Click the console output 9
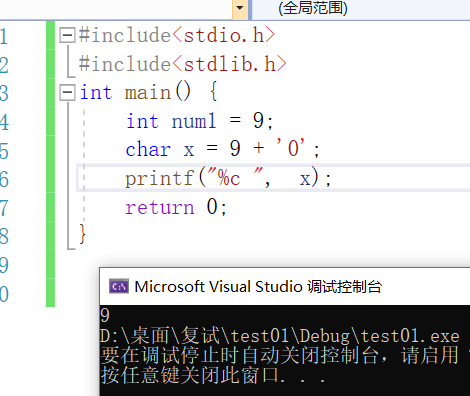This screenshot has height=396, width=470. click(x=105, y=315)
